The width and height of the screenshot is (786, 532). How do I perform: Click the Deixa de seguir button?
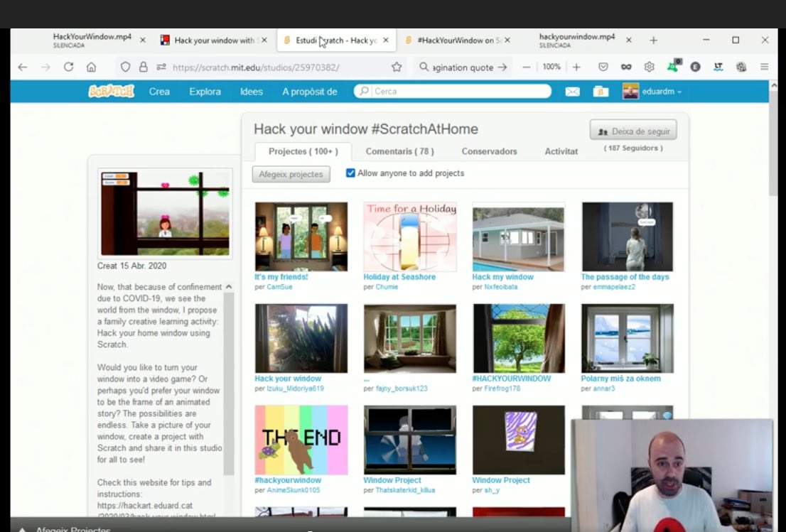click(633, 131)
